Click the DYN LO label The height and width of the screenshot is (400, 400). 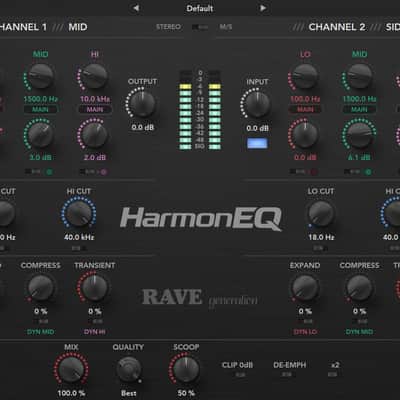pos(305,332)
